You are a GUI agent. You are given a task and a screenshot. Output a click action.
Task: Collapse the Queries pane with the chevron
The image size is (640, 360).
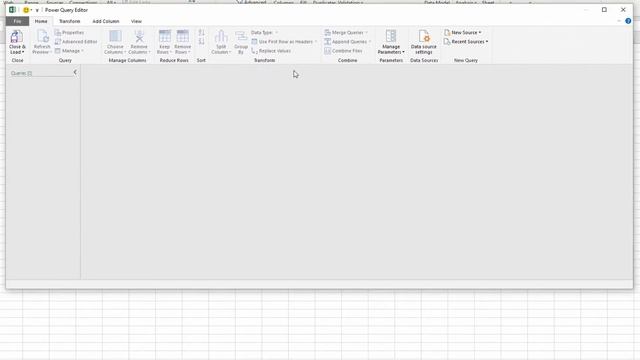(x=75, y=72)
